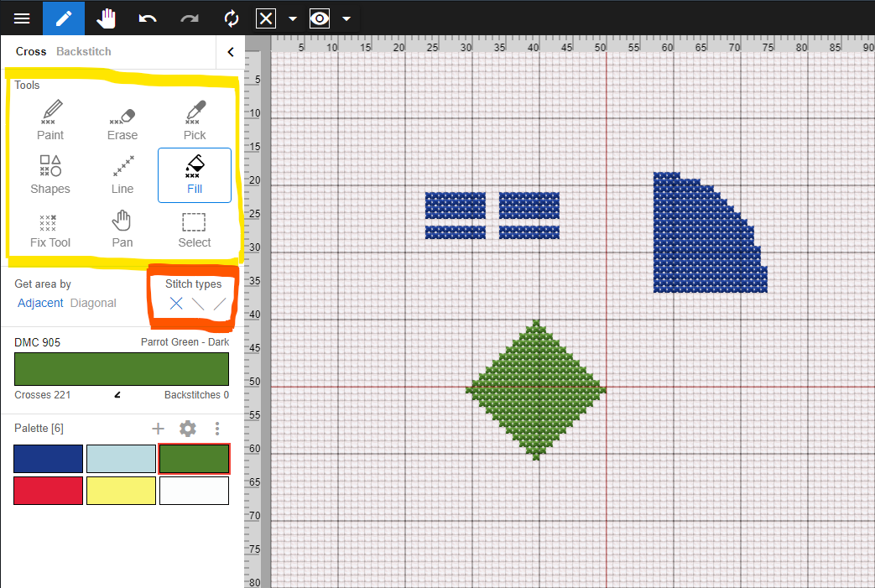Choose the Pick color tool
875x588 pixels.
pos(195,121)
